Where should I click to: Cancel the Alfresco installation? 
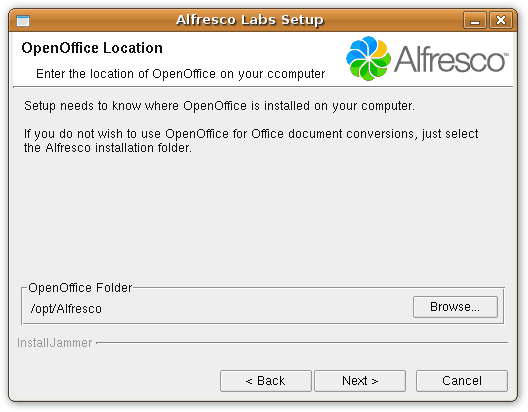click(462, 381)
